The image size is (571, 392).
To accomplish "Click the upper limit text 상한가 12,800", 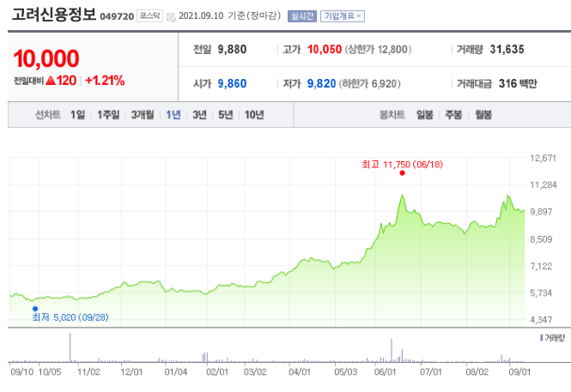I will (x=378, y=50).
